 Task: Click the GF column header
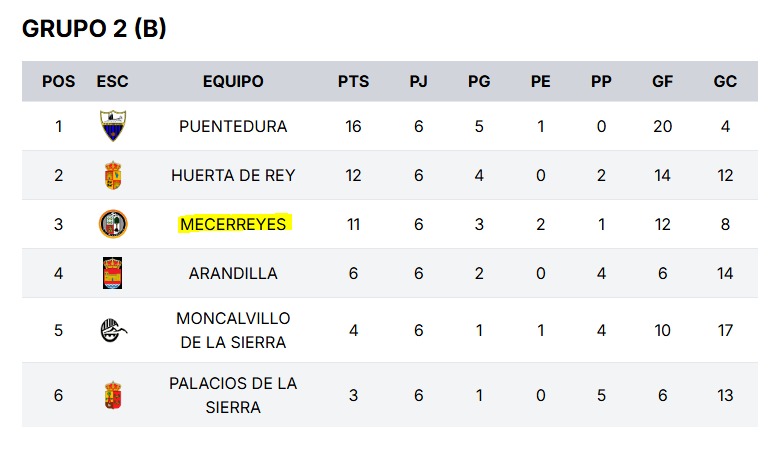(663, 81)
